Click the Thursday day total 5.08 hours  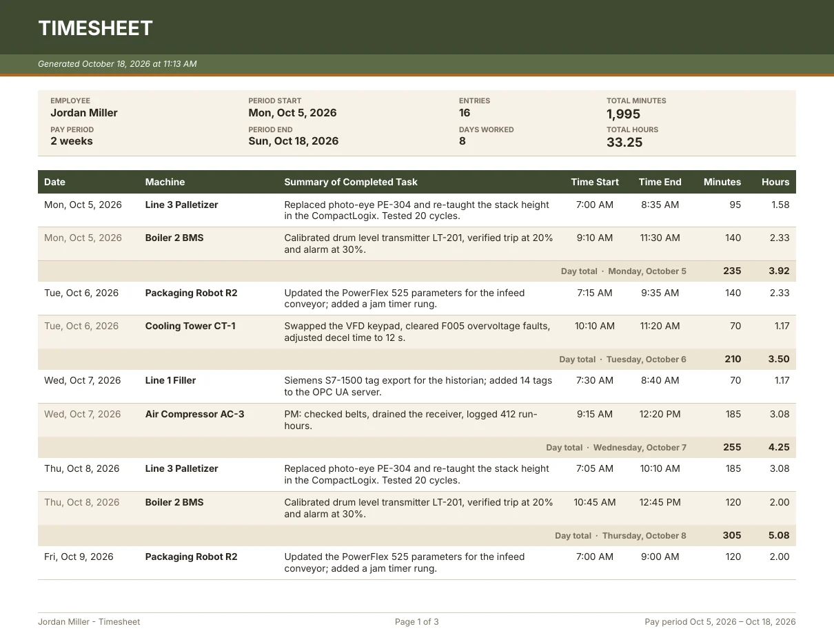(x=779, y=536)
